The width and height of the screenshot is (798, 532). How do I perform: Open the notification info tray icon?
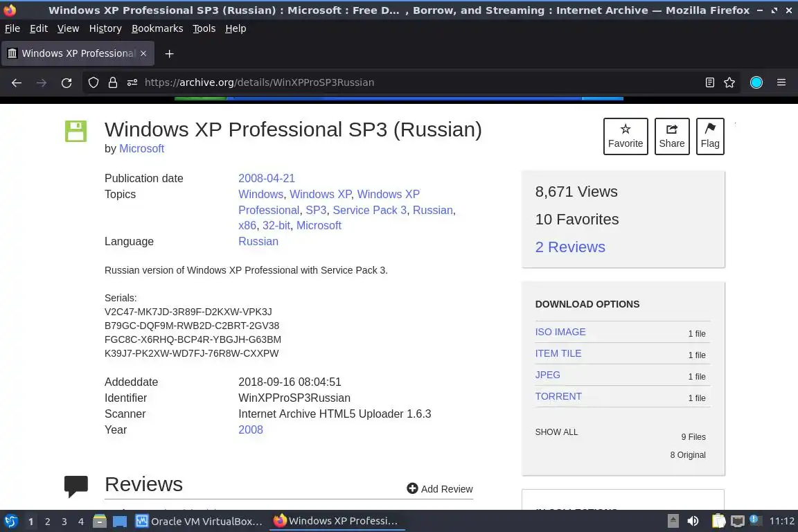click(755, 520)
